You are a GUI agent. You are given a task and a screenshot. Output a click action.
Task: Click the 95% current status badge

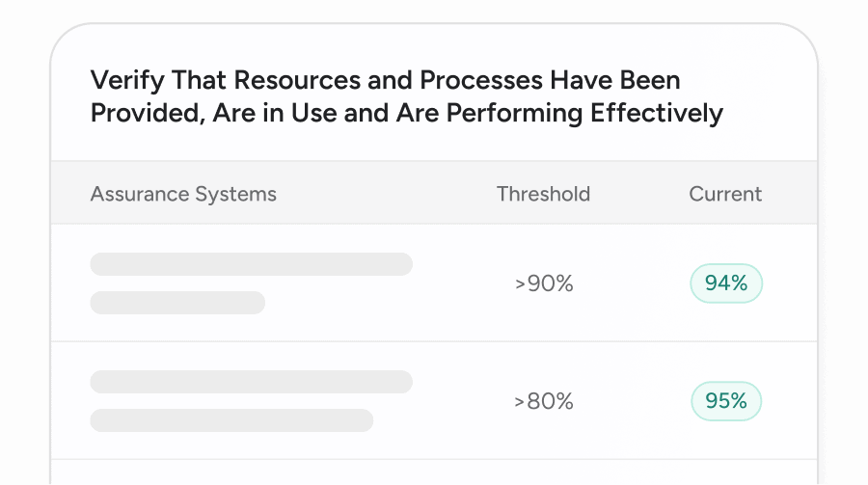(x=726, y=401)
